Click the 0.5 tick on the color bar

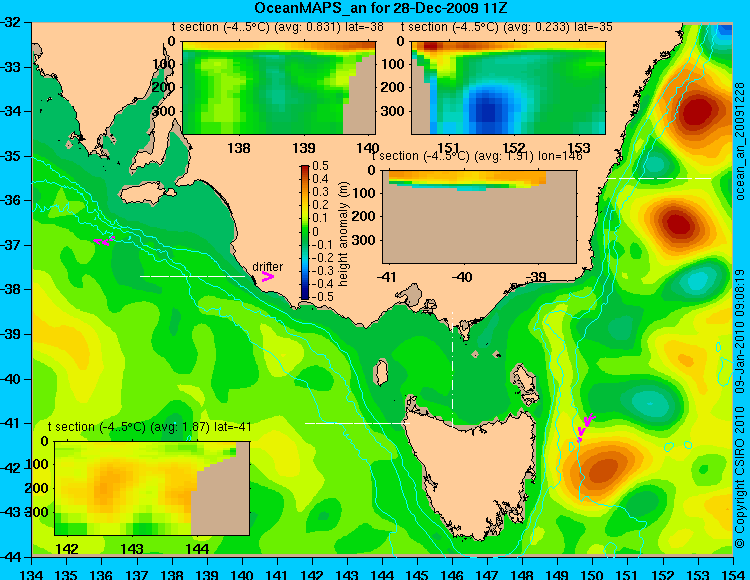[320, 166]
